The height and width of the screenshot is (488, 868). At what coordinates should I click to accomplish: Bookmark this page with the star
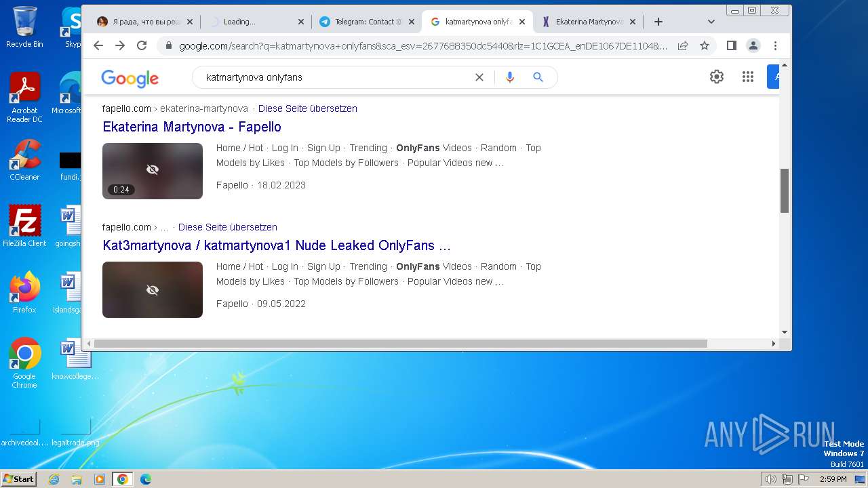pyautogui.click(x=705, y=45)
